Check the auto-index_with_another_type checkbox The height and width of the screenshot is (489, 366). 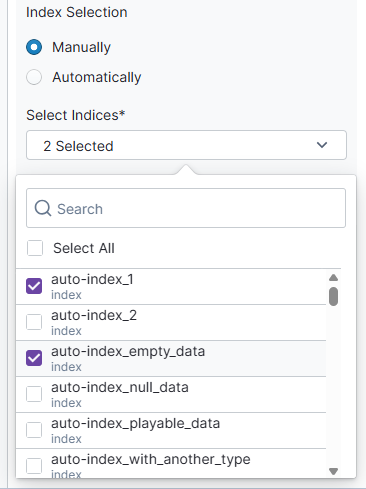click(34, 466)
